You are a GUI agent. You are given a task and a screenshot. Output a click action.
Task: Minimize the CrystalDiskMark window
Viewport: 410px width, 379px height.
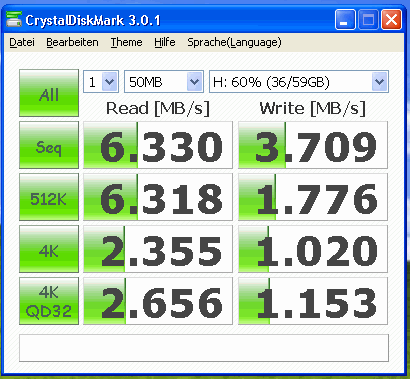pyautogui.click(x=345, y=20)
